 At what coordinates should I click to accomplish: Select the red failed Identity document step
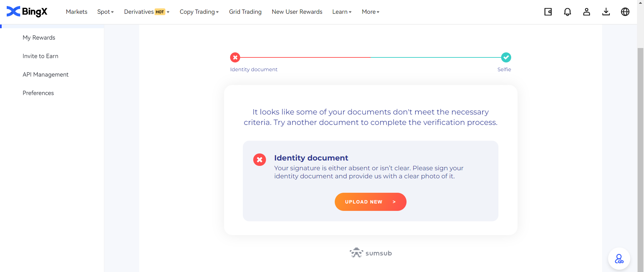(235, 57)
